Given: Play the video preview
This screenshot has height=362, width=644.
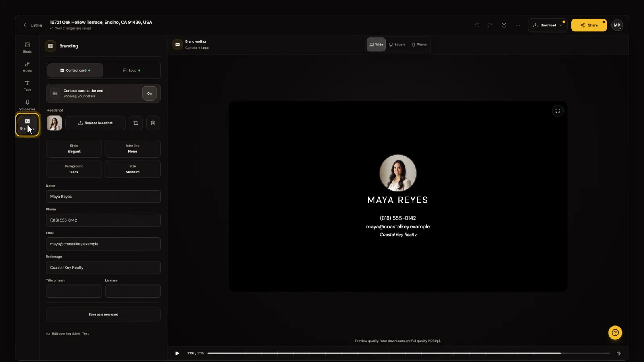Looking at the screenshot, I should [177, 353].
